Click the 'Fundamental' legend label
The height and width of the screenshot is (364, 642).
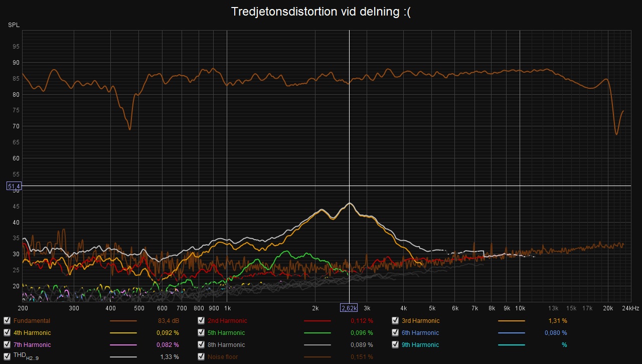click(32, 321)
